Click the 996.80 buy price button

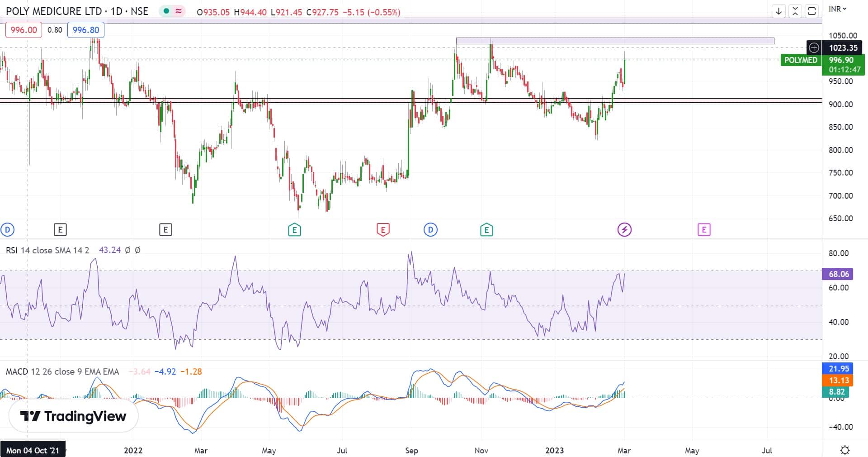(x=86, y=30)
